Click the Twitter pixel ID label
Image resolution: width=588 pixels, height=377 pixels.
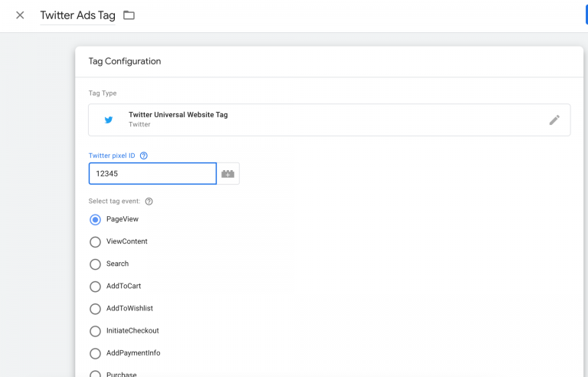112,156
